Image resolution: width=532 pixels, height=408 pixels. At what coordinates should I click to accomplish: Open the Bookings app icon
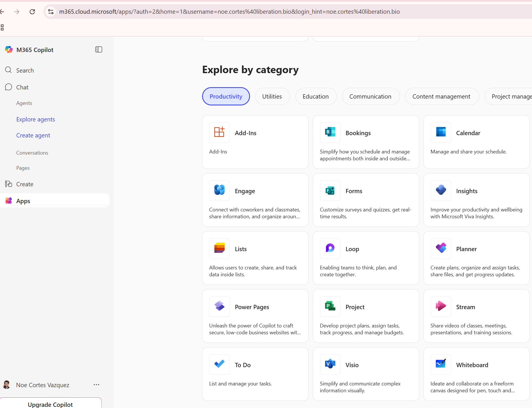click(330, 133)
